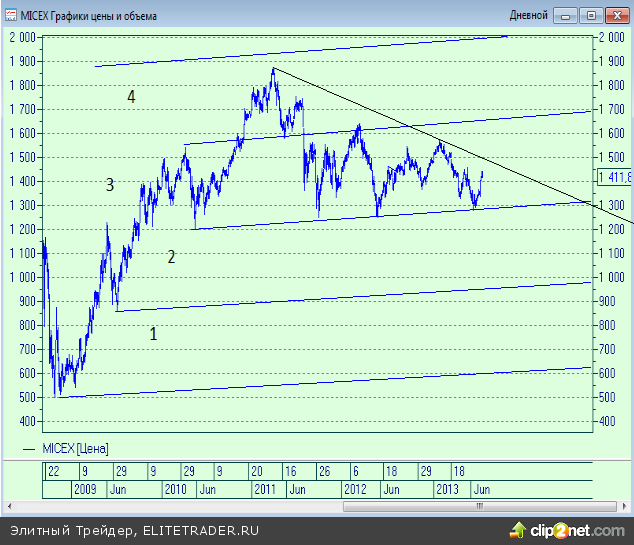Click the right arrow of horizontal scrollbar

584,506
